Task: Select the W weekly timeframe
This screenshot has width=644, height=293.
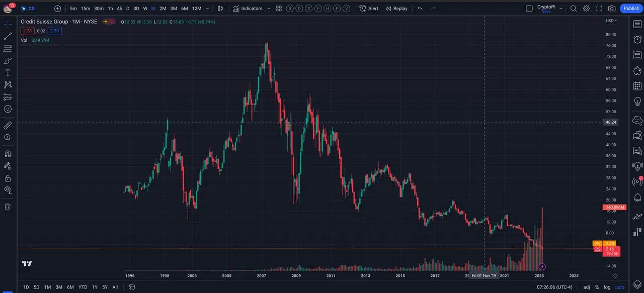Action: tap(145, 9)
